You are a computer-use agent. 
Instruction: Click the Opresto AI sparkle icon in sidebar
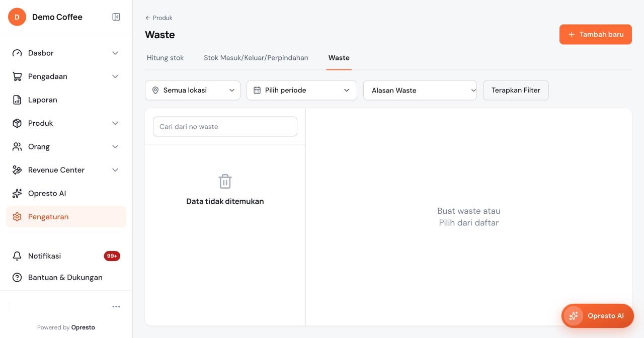tap(17, 194)
